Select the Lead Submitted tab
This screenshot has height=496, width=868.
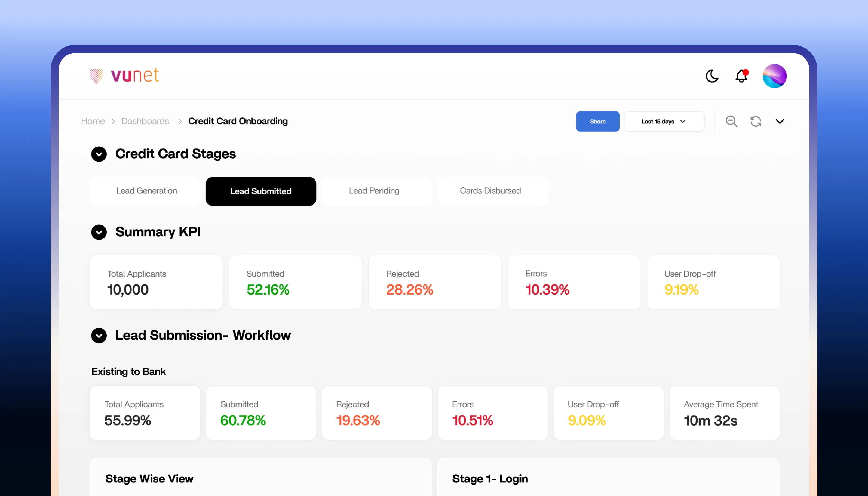pos(260,191)
